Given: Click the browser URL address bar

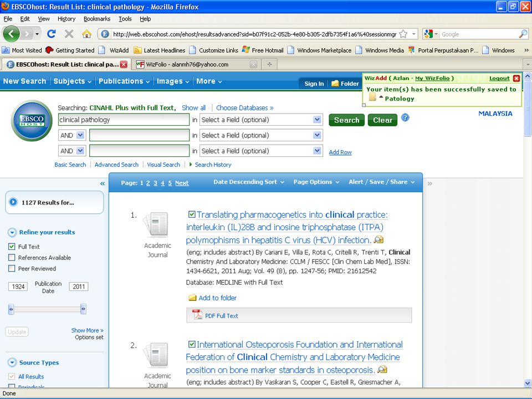Looking at the screenshot, I should coord(254,34).
